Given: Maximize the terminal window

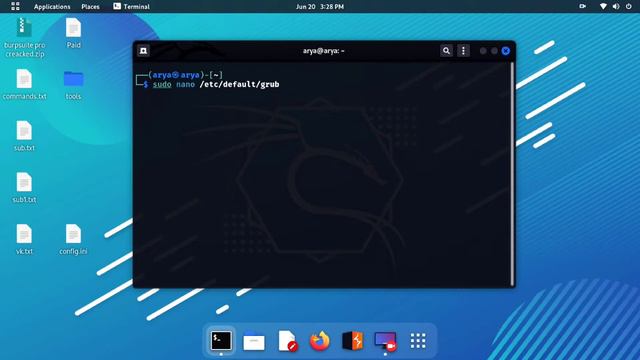Looking at the screenshot, I should [x=494, y=51].
